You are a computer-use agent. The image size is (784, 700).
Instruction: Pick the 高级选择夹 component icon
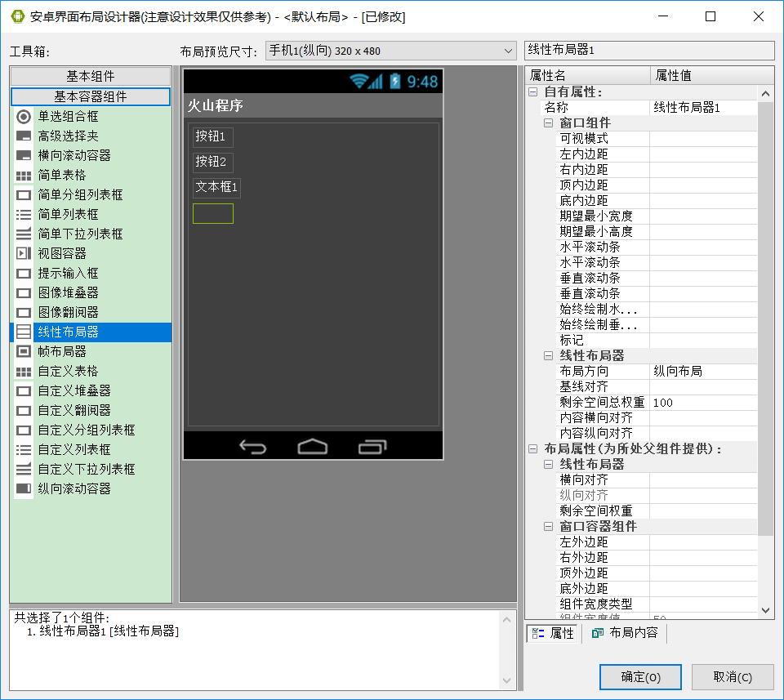[x=24, y=136]
